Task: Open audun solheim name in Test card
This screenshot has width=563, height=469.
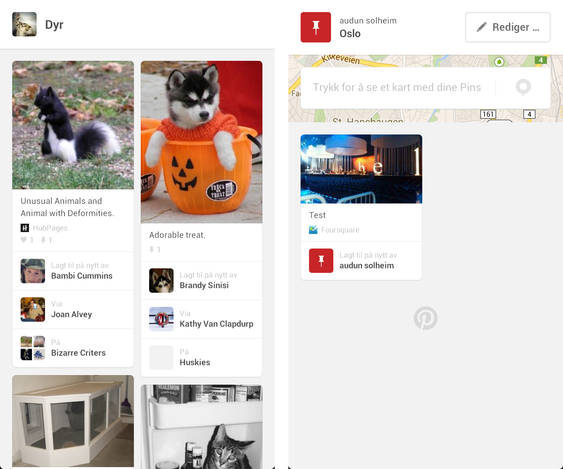Action: 367,265
